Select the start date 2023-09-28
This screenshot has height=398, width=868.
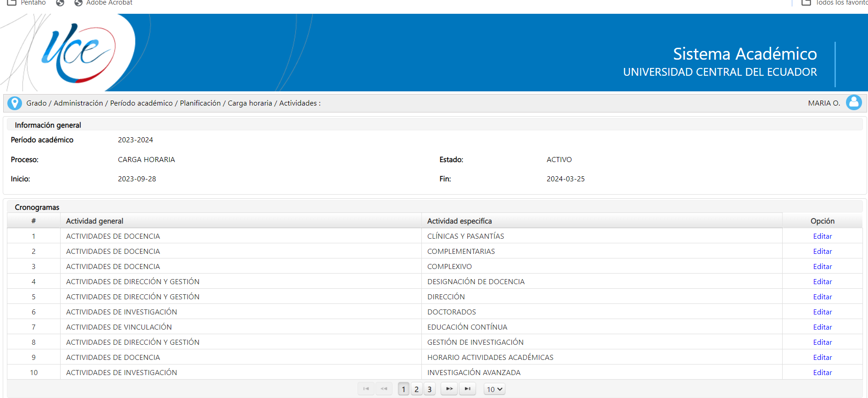(137, 179)
